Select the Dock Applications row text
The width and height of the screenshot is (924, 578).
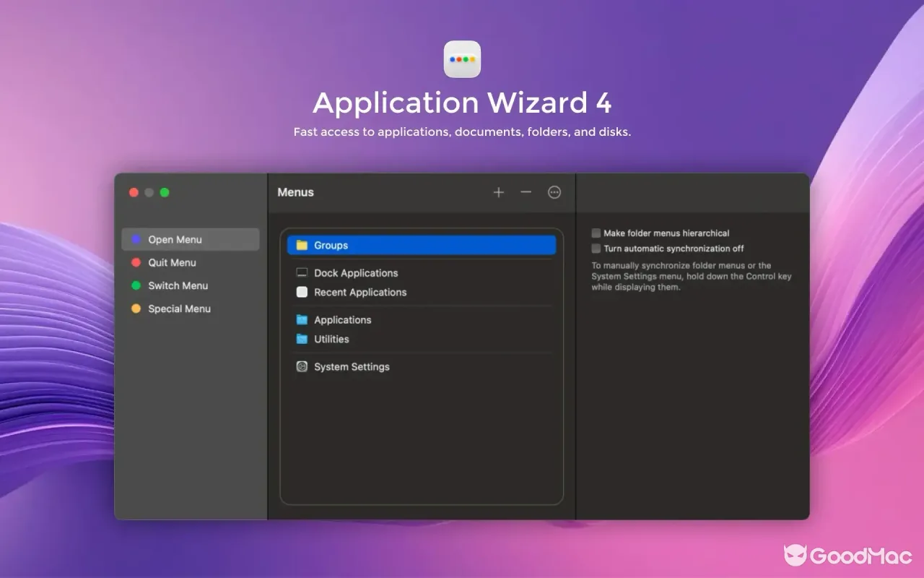click(x=356, y=273)
